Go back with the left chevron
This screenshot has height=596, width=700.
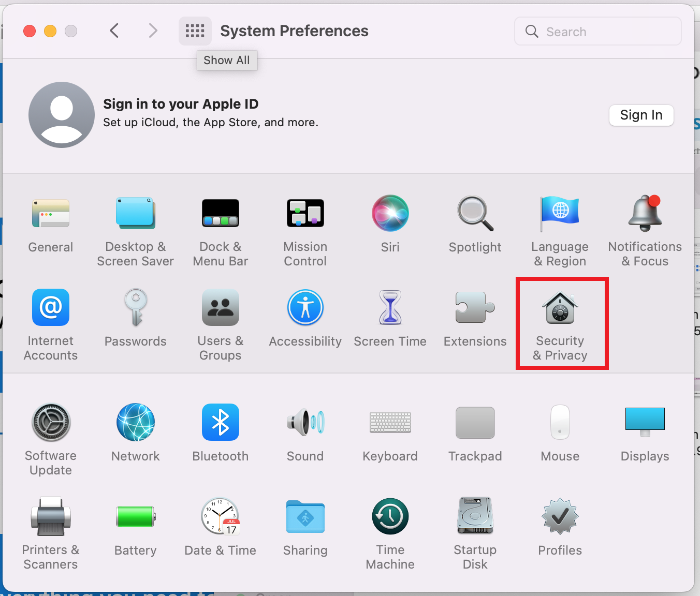tap(114, 31)
